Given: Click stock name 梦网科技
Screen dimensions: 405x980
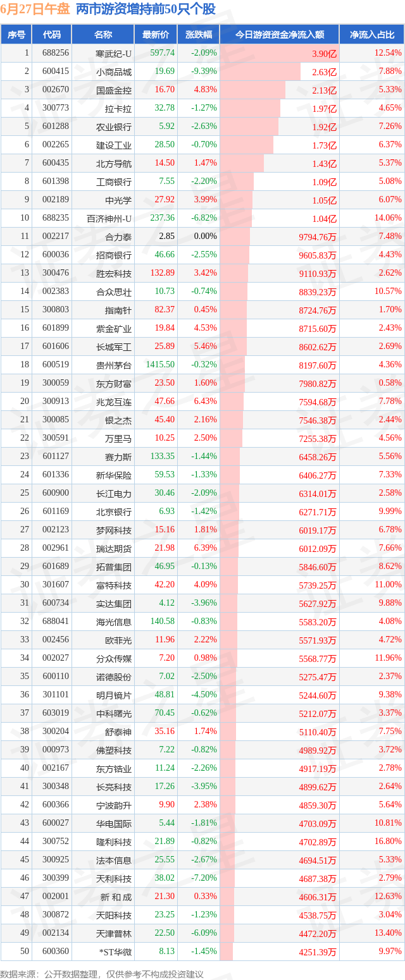Looking at the screenshot, I should [x=114, y=530].
